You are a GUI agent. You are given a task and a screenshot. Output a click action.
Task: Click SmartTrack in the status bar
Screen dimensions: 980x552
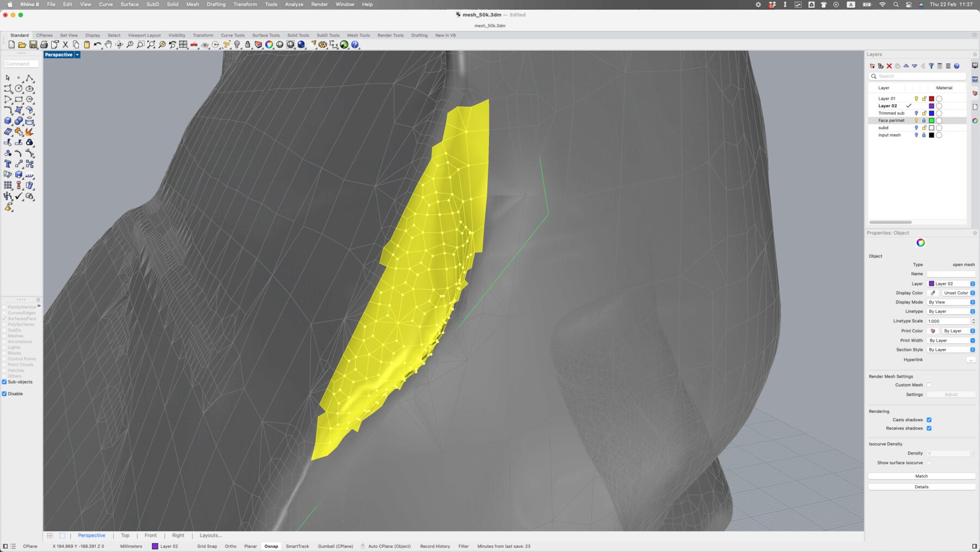click(297, 547)
